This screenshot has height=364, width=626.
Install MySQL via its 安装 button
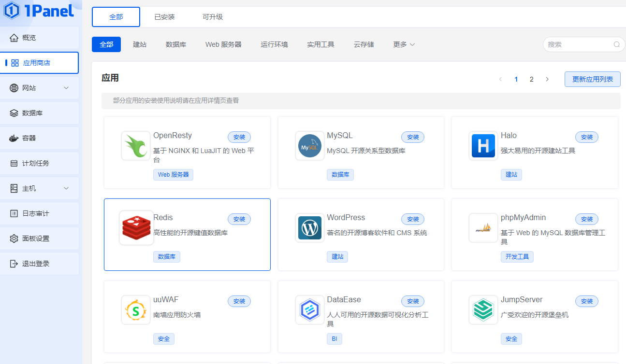tap(413, 137)
